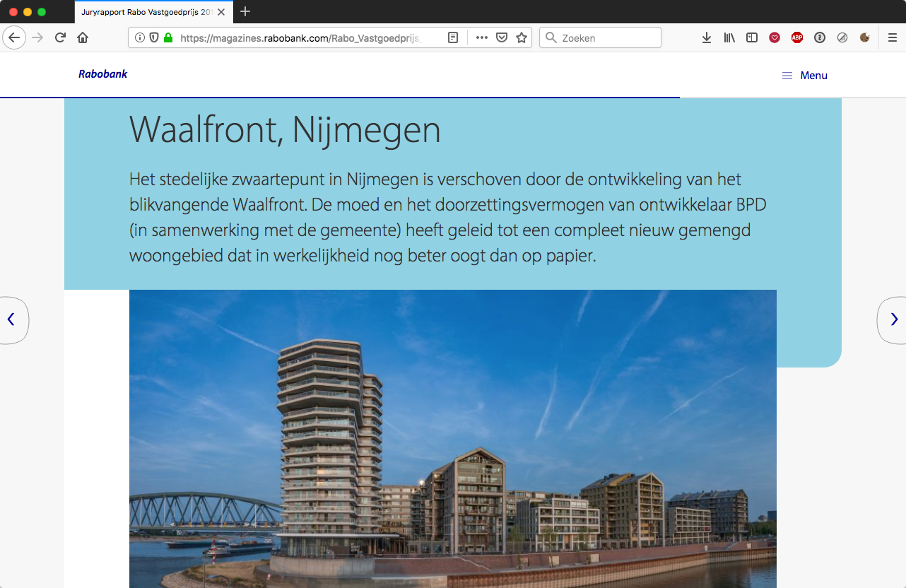Click the Adblock Plus extension icon
This screenshot has height=588, width=906.
click(x=797, y=37)
